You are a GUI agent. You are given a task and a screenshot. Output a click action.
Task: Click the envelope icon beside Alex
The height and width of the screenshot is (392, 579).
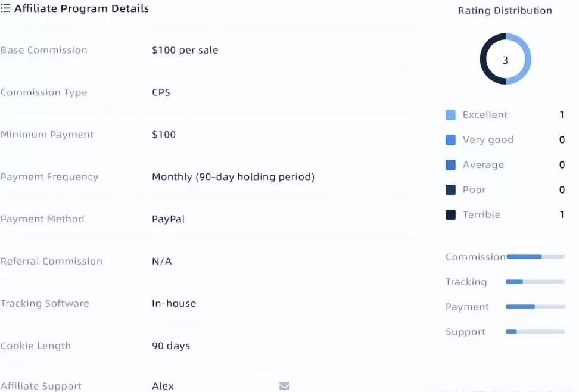284,386
